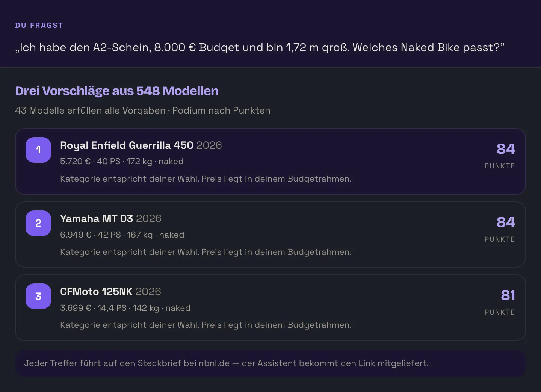Viewport: 541px width, 392px height.
Task: Click the Royal Enfield card explanation text
Action: click(x=206, y=179)
